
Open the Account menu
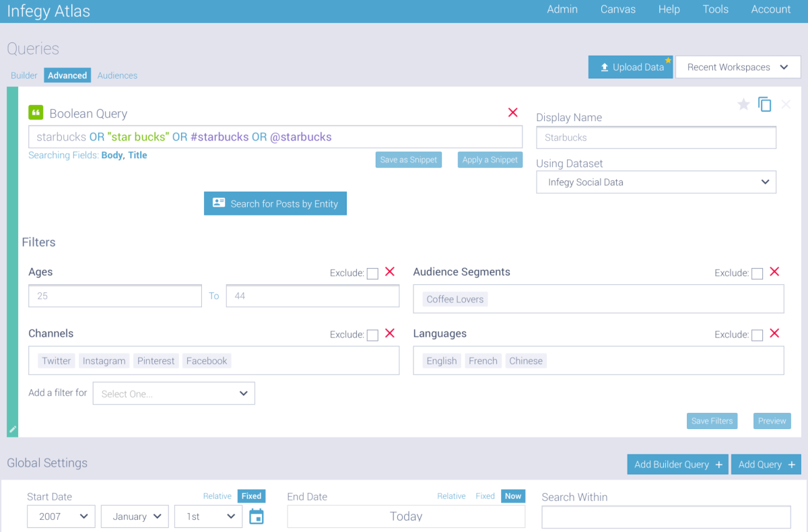click(771, 9)
